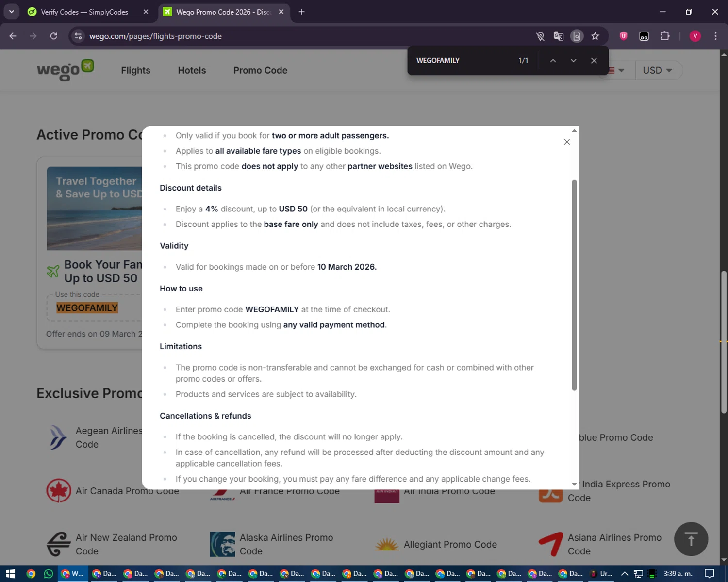This screenshot has height=582, width=728.
Task: Open network status icon in system tray
Action: coord(638,574)
